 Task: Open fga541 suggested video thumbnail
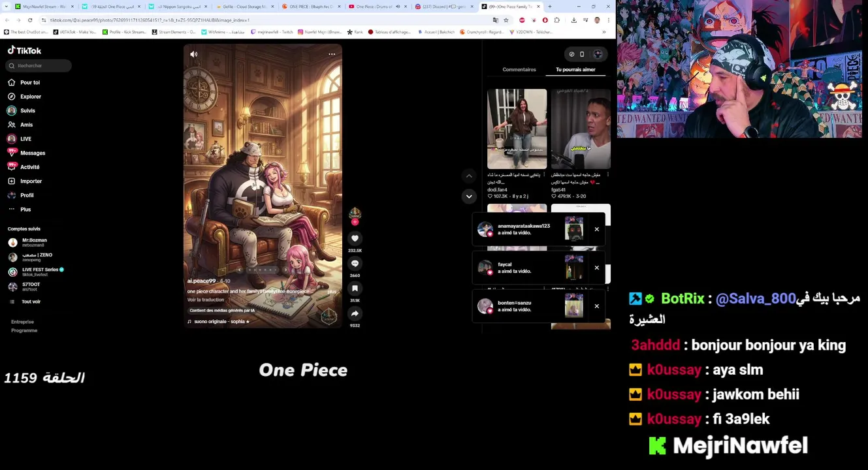581,129
